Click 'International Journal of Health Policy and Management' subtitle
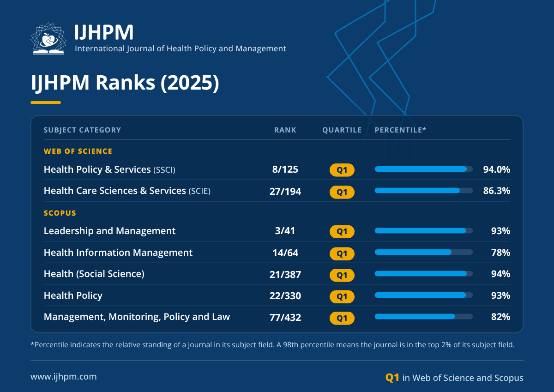The height and width of the screenshot is (392, 554). coord(181,48)
